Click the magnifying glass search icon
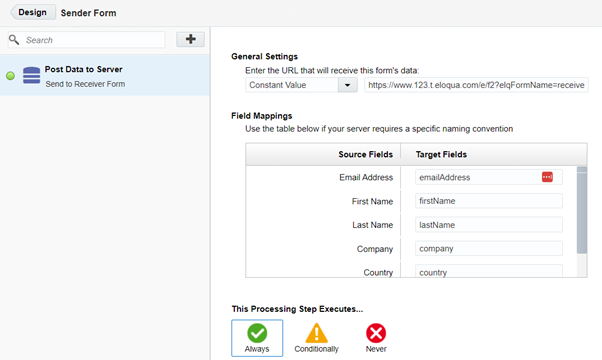The height and width of the screenshot is (360, 602). [x=14, y=40]
